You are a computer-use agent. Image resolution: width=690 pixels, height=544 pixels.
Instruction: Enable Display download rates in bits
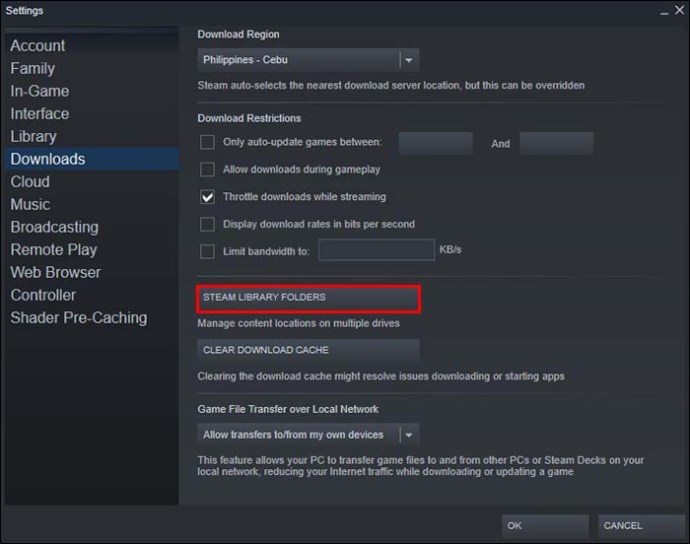point(207,224)
